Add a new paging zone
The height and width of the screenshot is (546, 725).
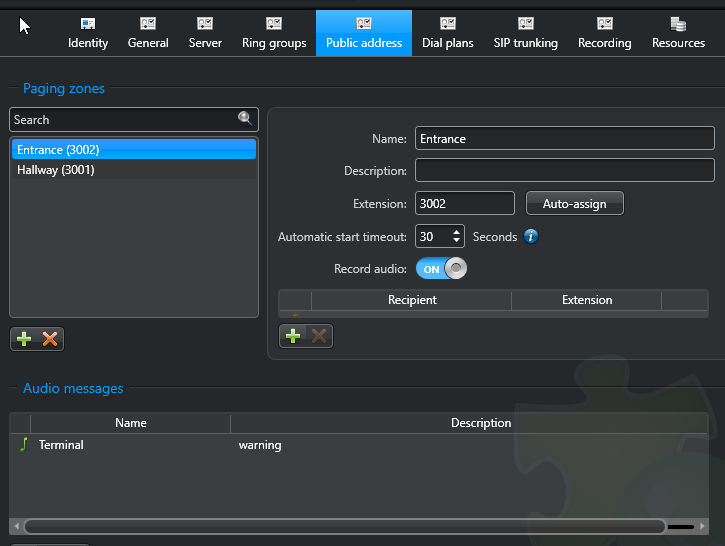[24, 339]
